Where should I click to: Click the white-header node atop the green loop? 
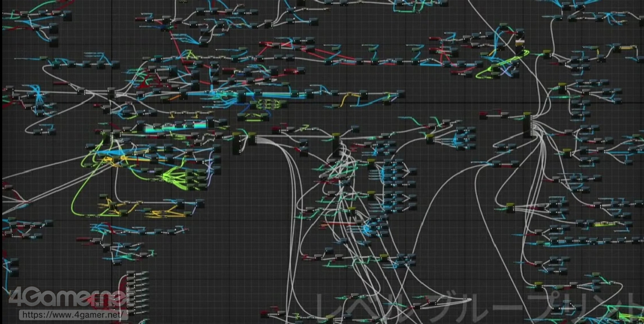520,43
